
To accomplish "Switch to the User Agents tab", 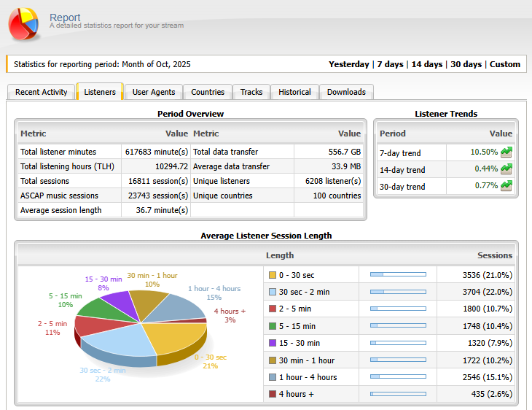I will [154, 92].
